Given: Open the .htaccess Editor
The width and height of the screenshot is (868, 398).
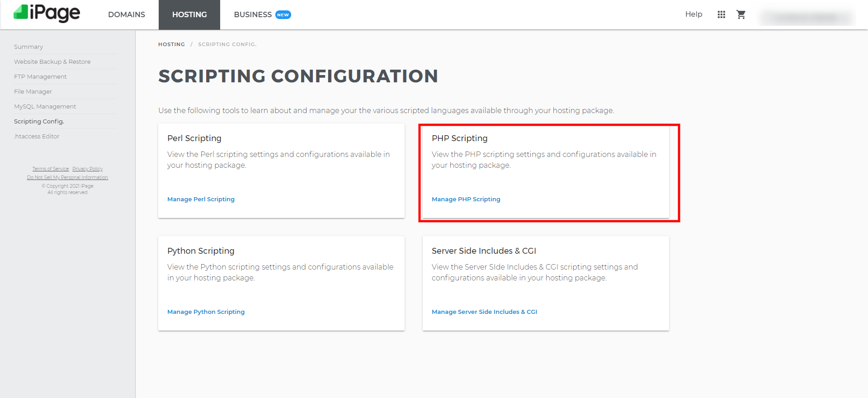Looking at the screenshot, I should click(x=37, y=137).
